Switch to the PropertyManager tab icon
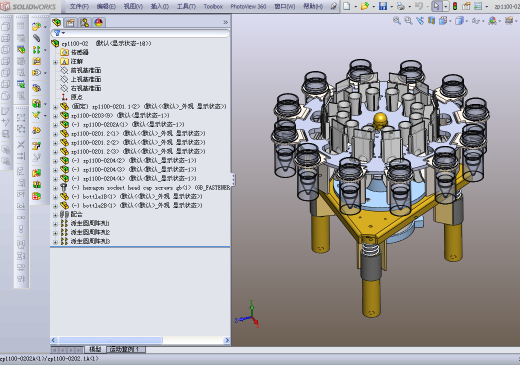Image resolution: width=520 pixels, height=365 pixels. (70, 22)
